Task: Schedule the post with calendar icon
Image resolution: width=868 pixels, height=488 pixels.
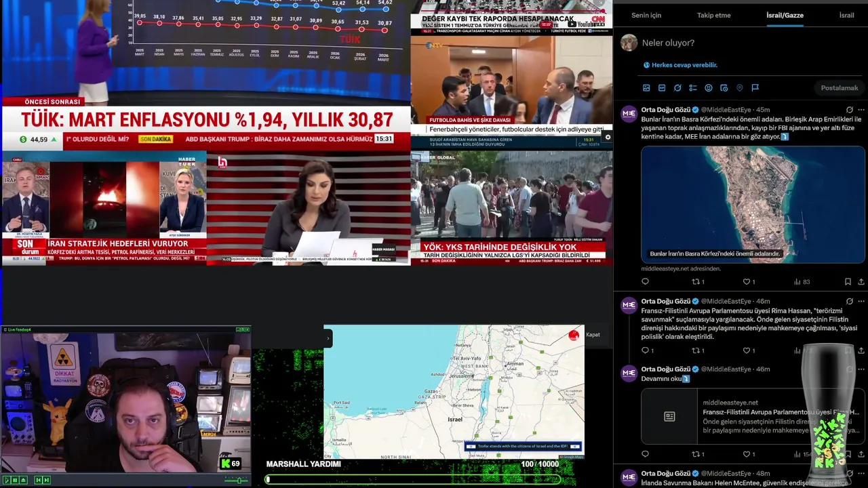Action: (724, 88)
